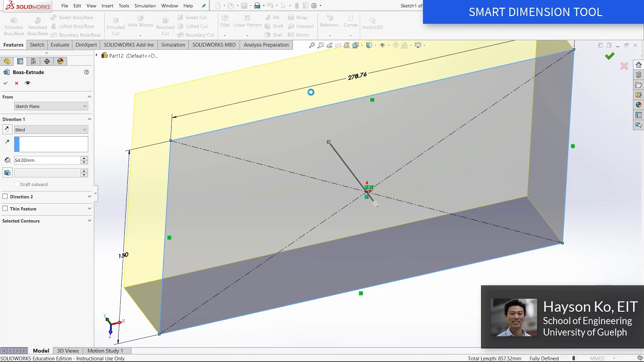Switch to the 3D Views bottom tab
Viewport: 644px width, 362px height.
68,351
